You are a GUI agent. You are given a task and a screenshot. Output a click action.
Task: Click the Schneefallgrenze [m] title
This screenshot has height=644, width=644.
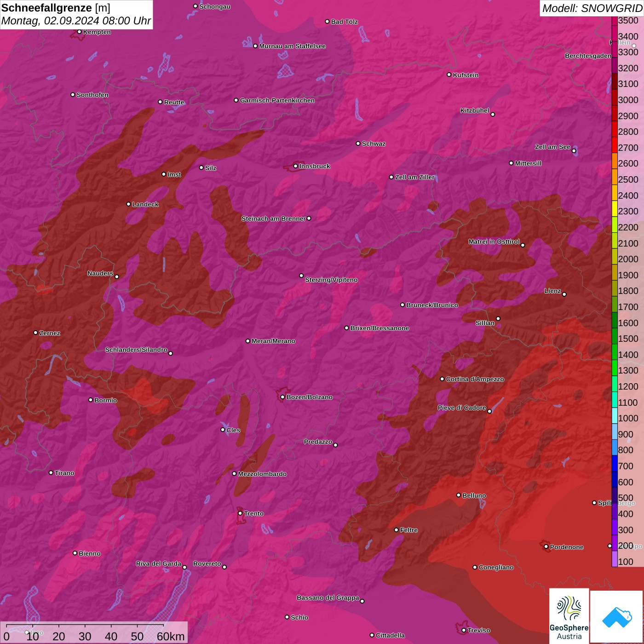pos(56,8)
